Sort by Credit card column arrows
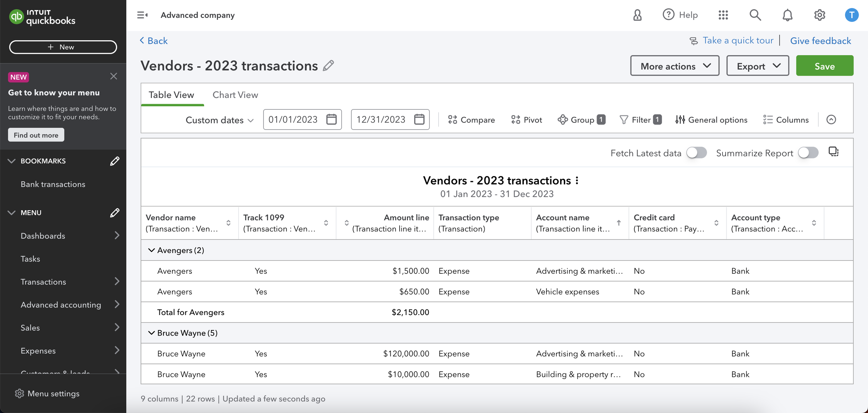The width and height of the screenshot is (868, 413). [x=716, y=223]
